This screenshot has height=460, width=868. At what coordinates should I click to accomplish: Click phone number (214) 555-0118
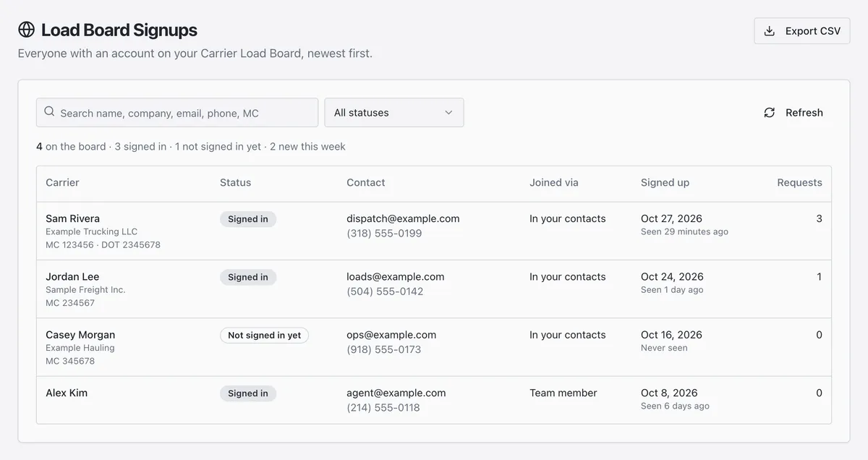(x=383, y=408)
